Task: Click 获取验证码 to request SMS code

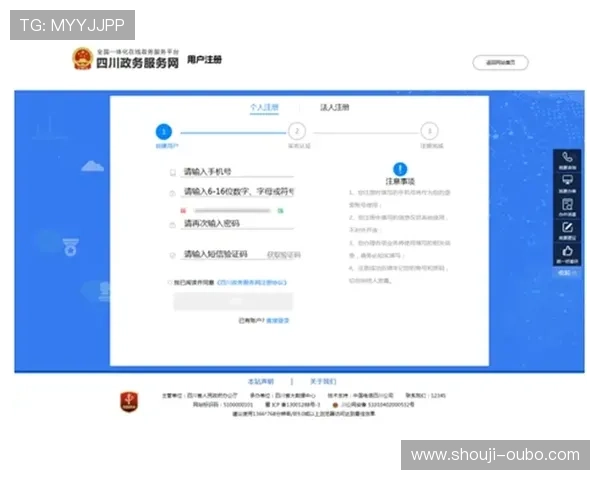Action: tap(284, 255)
